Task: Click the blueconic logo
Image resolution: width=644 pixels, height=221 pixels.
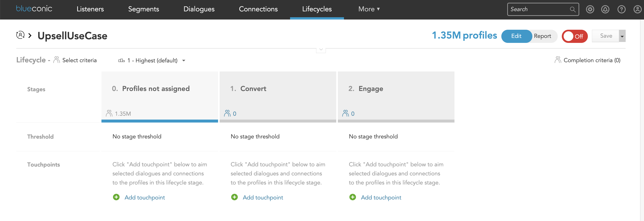Action: 34,9
